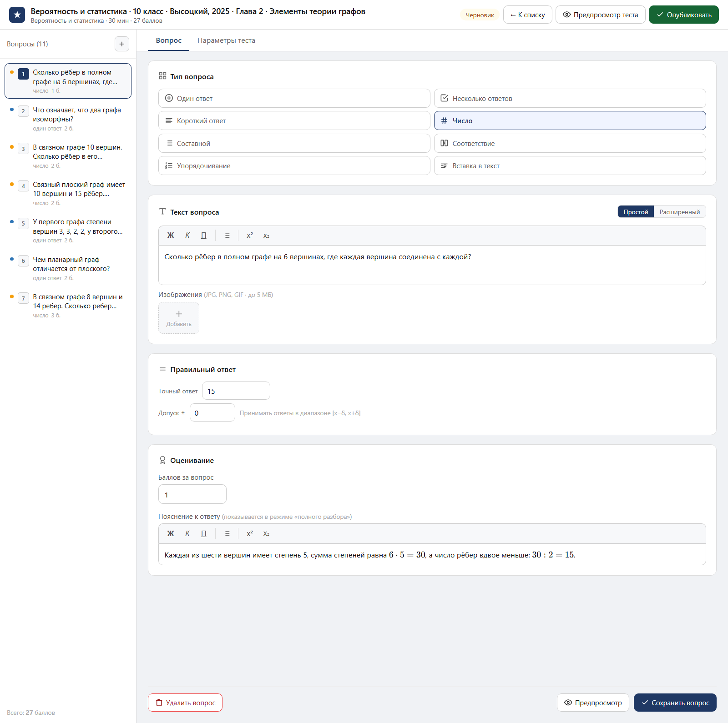This screenshot has width=728, height=723.
Task: Toggle underline in question text toolbar
Action: tap(204, 236)
